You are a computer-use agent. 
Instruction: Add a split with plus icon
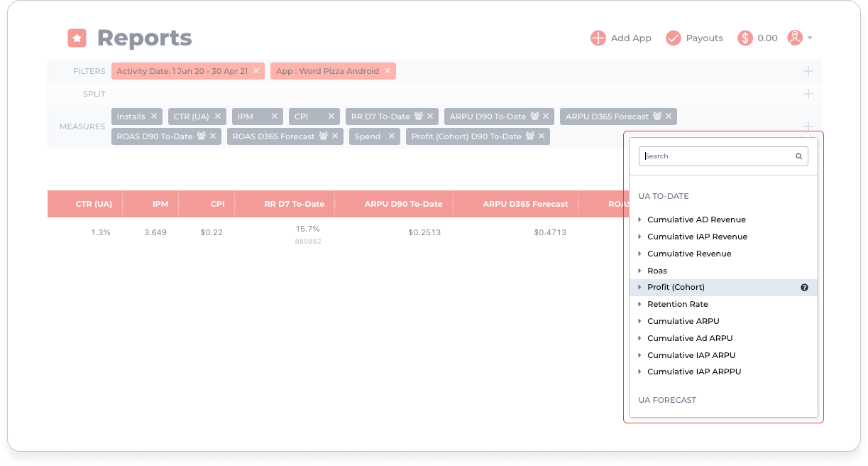pos(808,94)
